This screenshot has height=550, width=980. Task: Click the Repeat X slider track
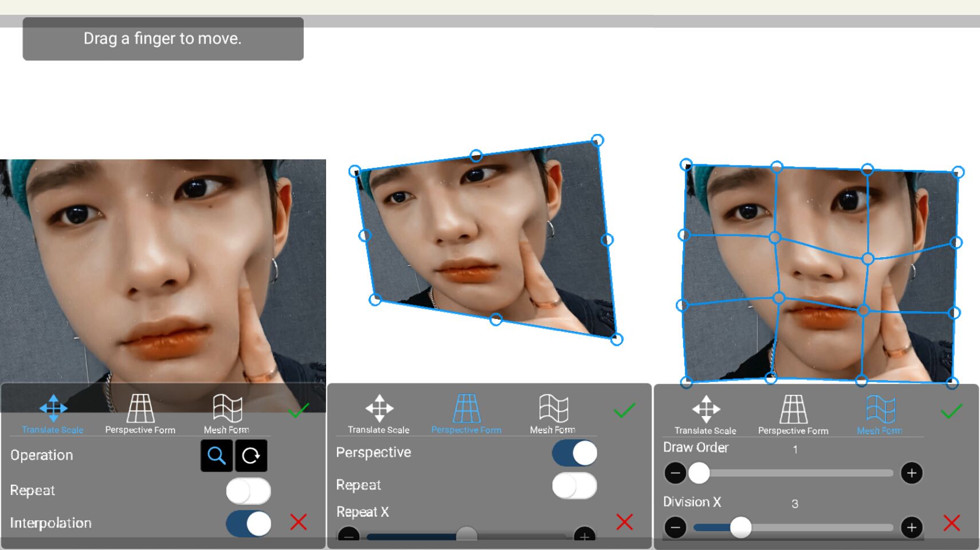click(x=467, y=537)
